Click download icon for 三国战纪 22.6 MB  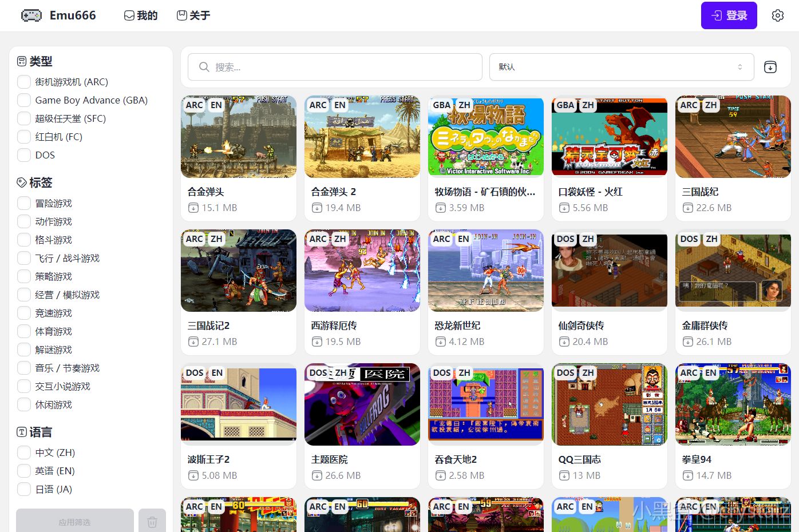[x=688, y=208]
